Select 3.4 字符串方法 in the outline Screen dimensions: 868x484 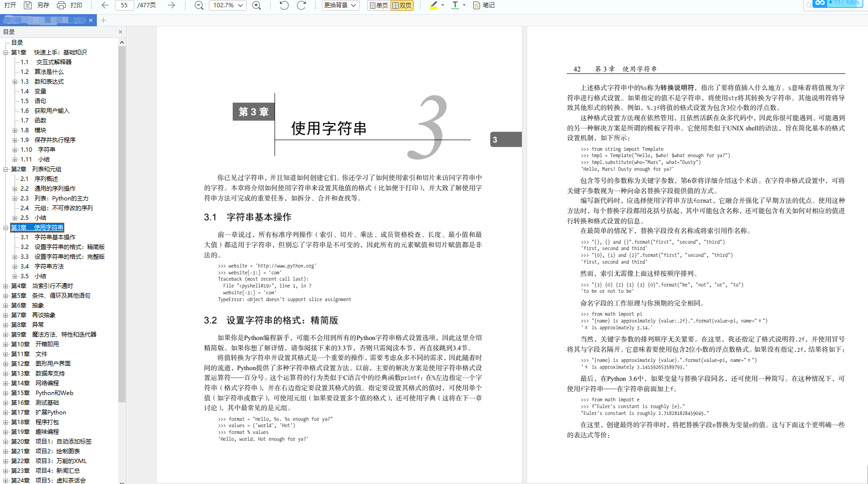coord(49,267)
